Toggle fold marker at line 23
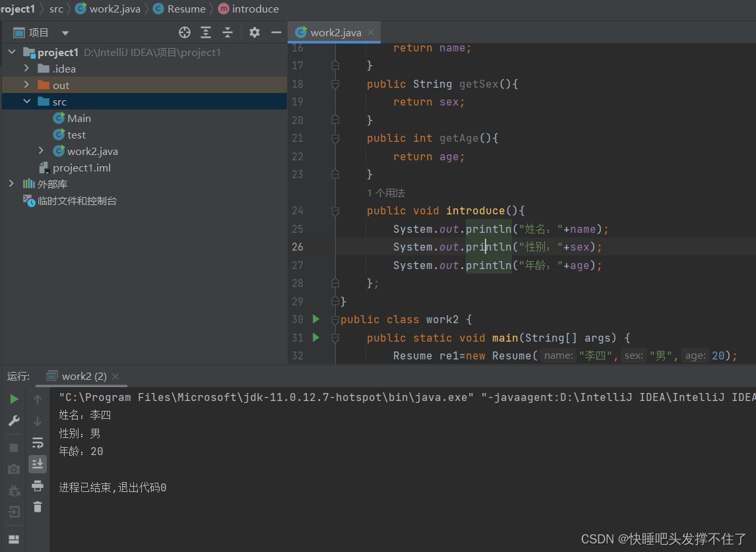The image size is (756, 552). 335,174
